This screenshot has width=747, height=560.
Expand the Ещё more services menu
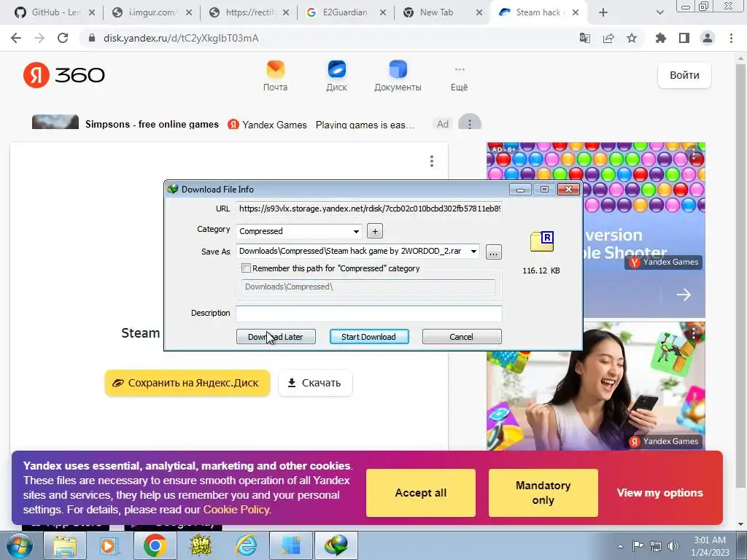pos(460,79)
